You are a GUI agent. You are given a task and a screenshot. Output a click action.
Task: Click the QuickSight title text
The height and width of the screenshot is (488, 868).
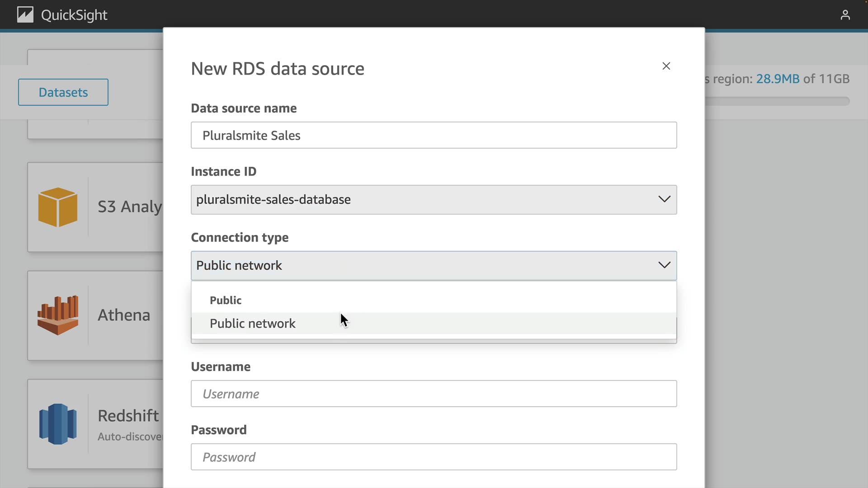[74, 15]
